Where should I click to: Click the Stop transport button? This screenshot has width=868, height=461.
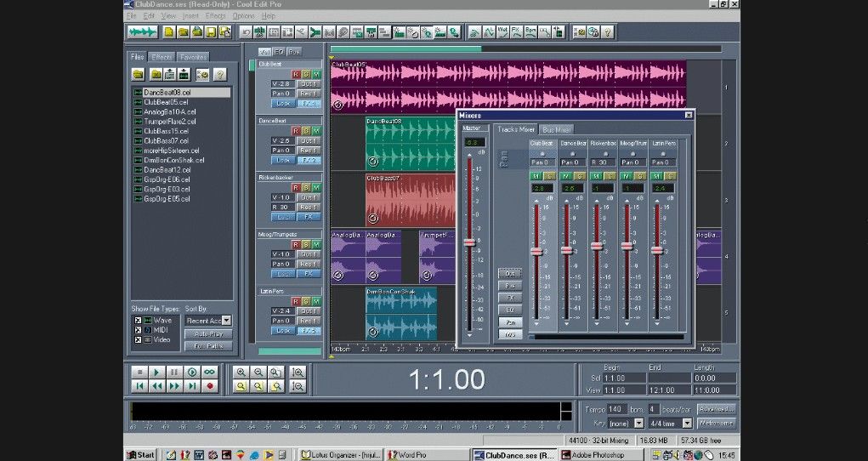click(139, 373)
